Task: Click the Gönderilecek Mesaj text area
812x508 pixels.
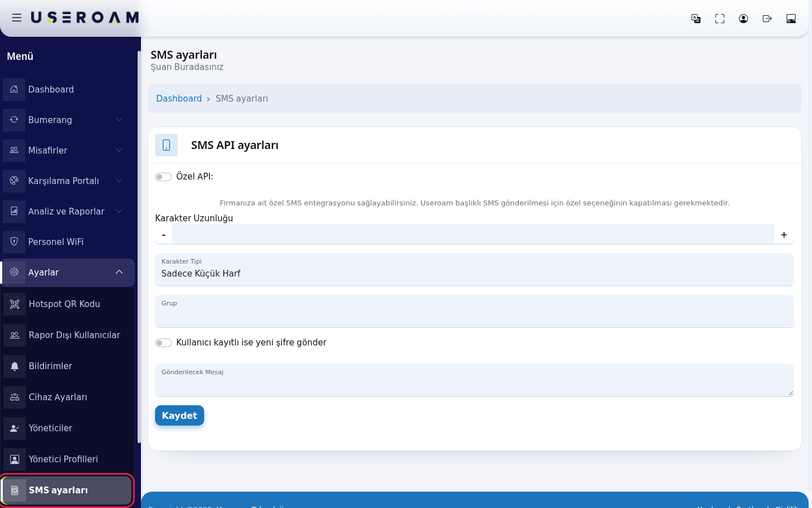Action: coord(474,380)
